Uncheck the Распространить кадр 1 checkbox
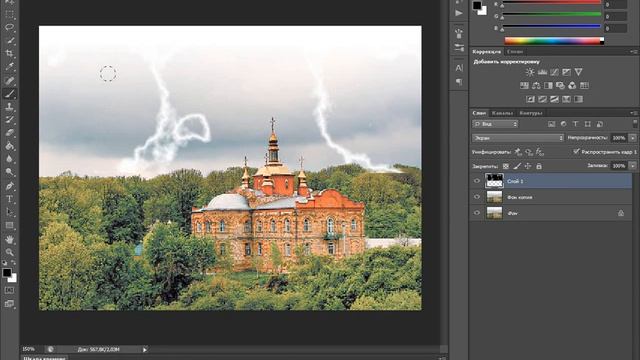 click(576, 151)
